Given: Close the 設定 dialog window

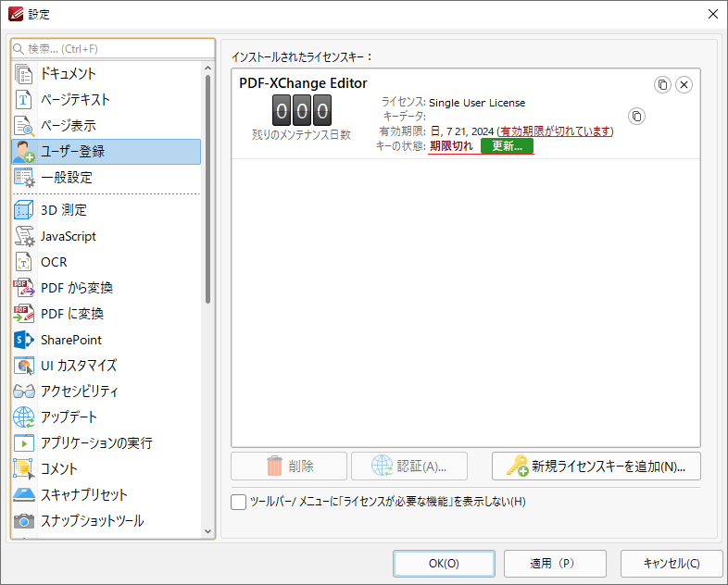Looking at the screenshot, I should [713, 14].
